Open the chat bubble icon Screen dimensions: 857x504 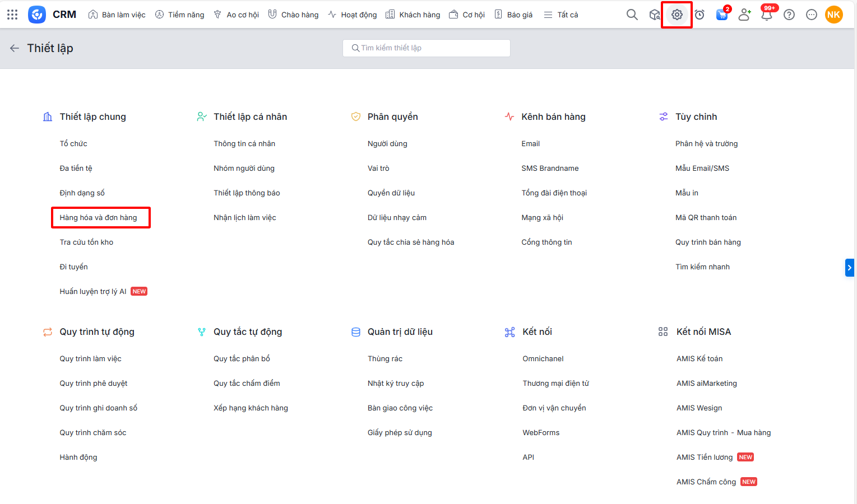click(x=811, y=15)
